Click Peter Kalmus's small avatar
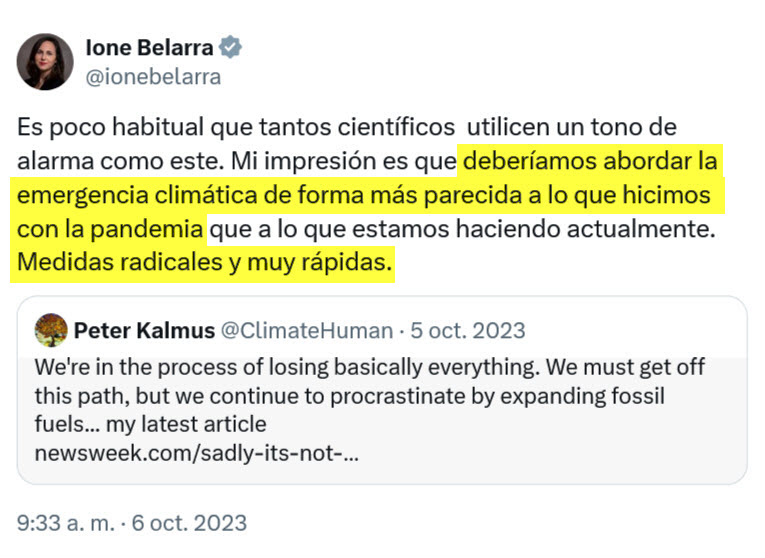Screen dimensions: 765x558 [x=50, y=329]
